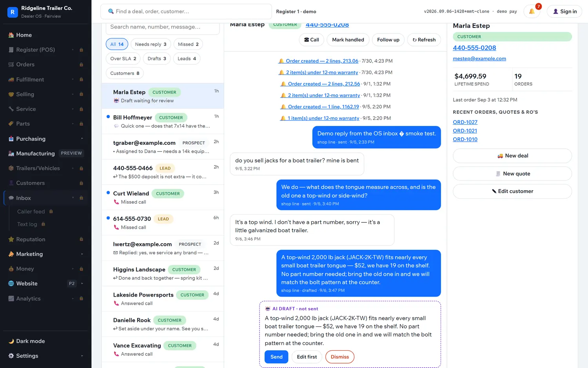Click the Website globe icon
Image resolution: width=588 pixels, height=368 pixels.
point(11,284)
